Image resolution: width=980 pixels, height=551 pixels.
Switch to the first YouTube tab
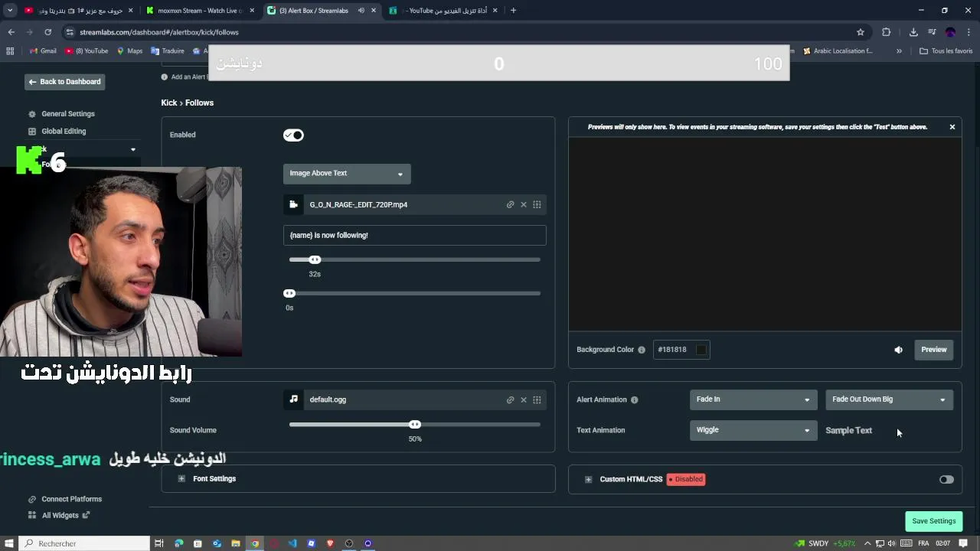point(79,11)
